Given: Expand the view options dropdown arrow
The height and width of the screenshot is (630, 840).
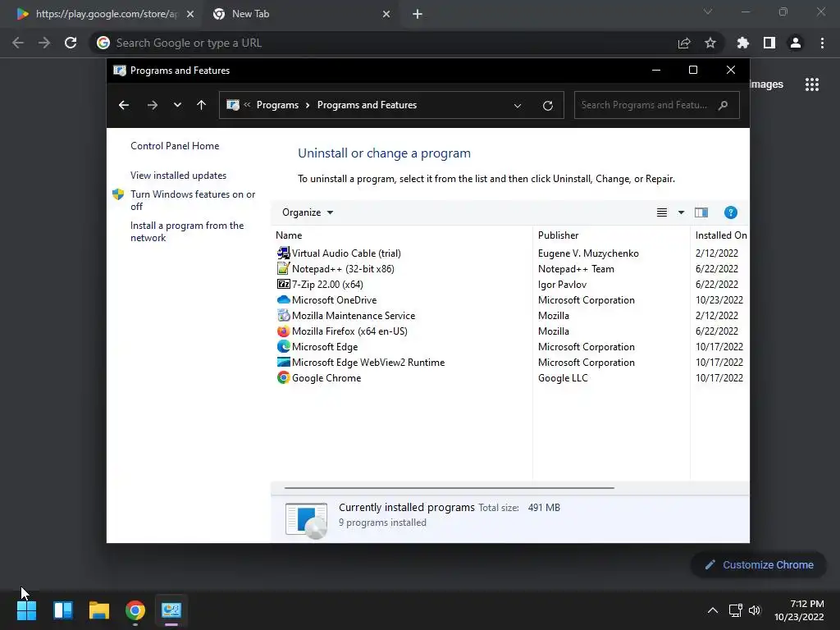Looking at the screenshot, I should 681,212.
